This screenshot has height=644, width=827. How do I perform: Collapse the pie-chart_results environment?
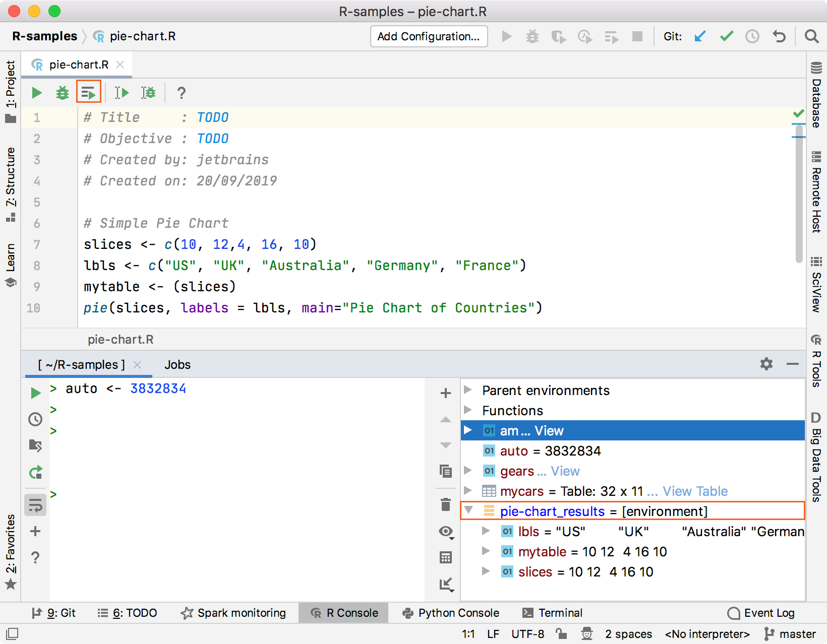click(x=469, y=510)
